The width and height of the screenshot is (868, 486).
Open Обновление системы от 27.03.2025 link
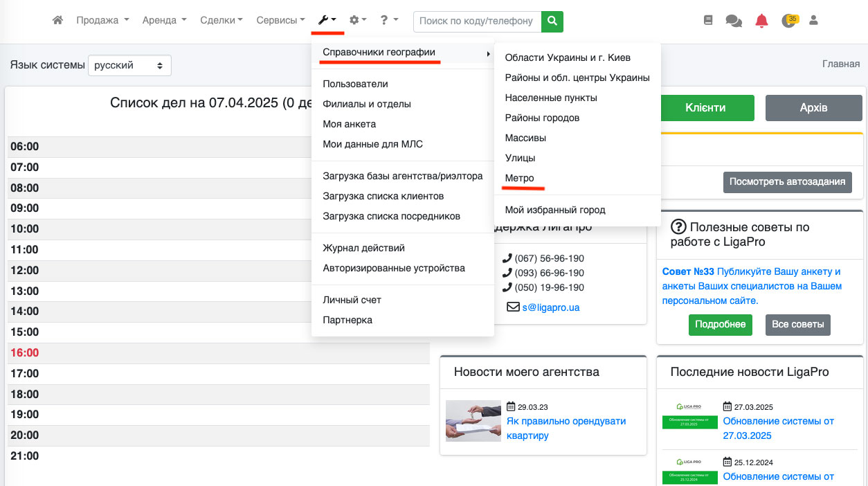click(779, 429)
